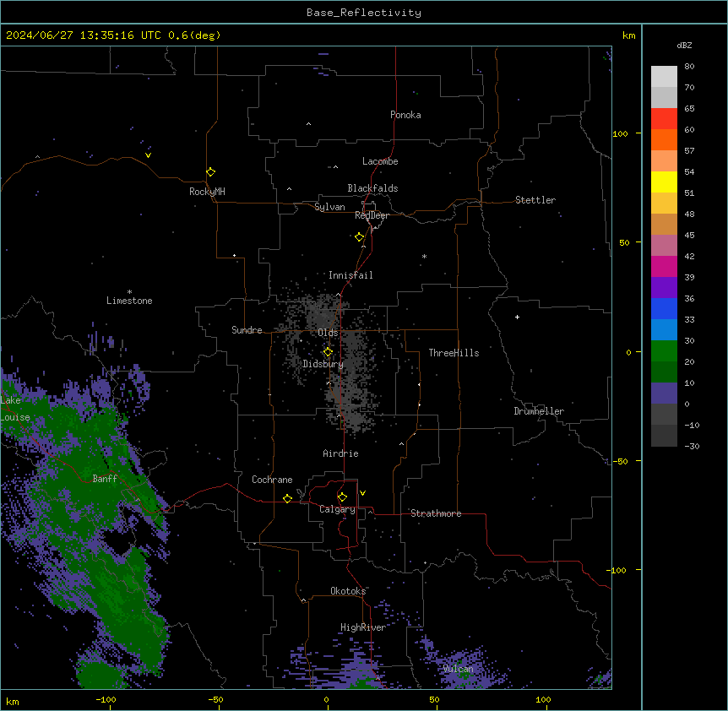Click the Okotoks city label

point(348,591)
